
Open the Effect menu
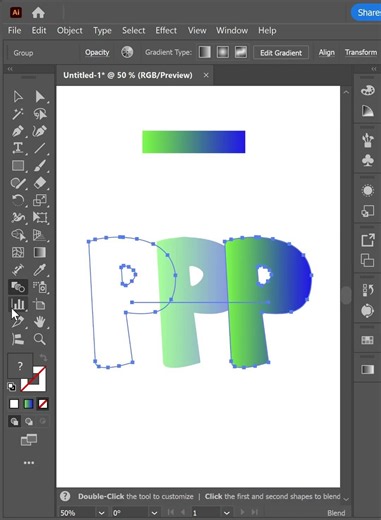point(166,30)
